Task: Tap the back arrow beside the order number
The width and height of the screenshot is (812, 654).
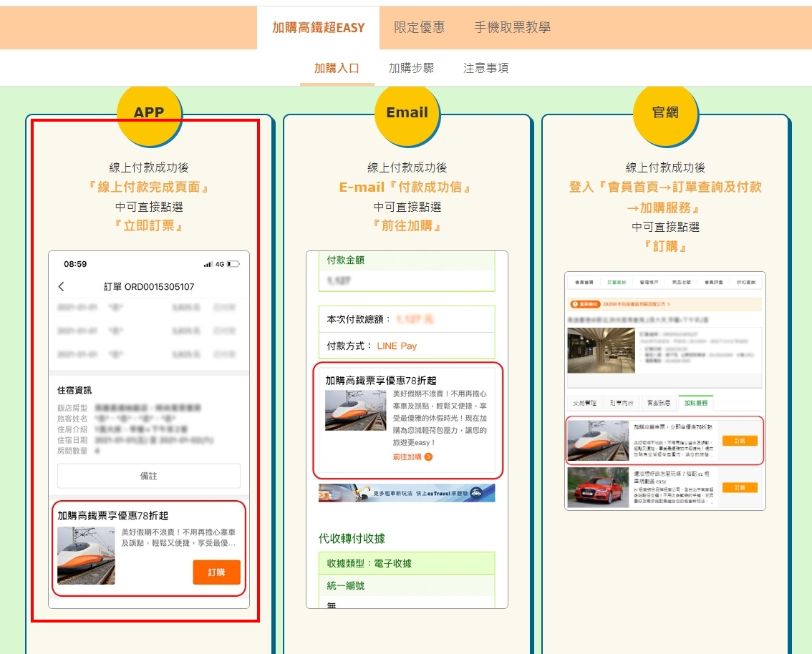Action: (62, 287)
